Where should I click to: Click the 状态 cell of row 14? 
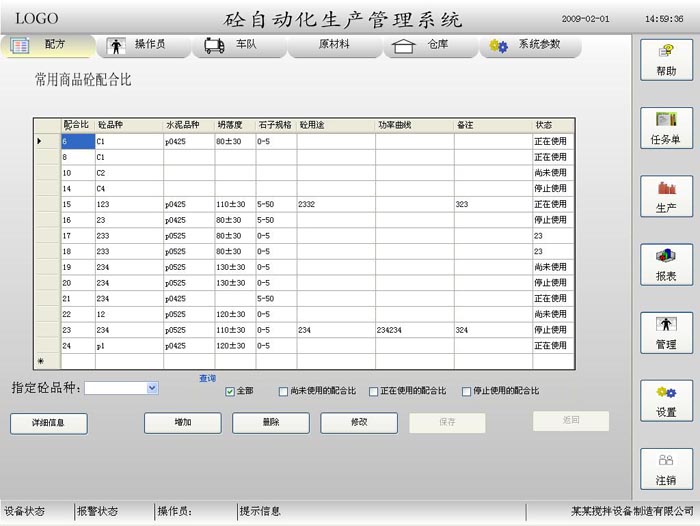pos(554,188)
